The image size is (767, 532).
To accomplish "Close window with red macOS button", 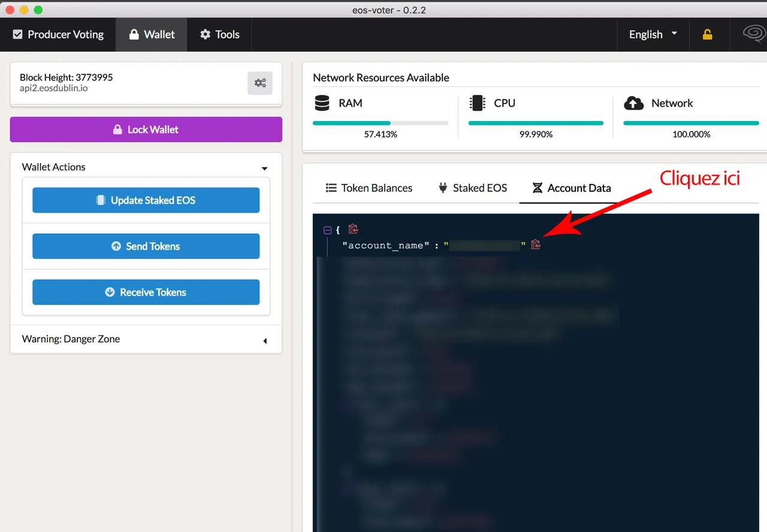I will 11,10.
